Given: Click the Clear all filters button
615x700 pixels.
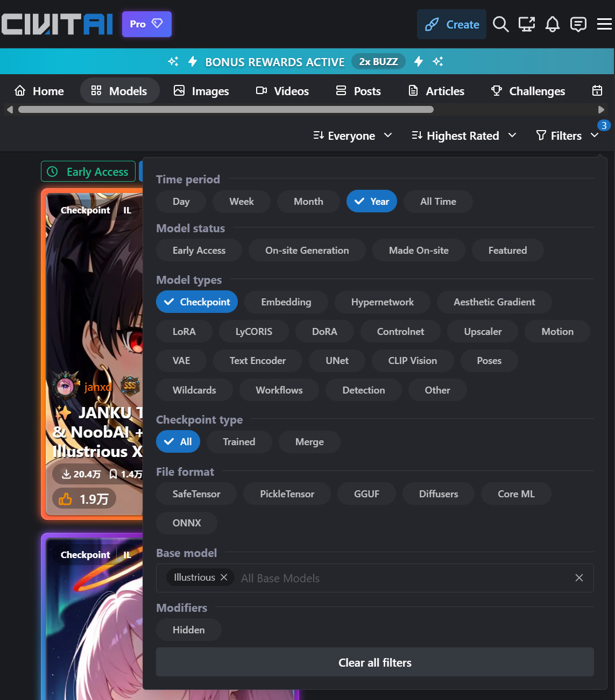Looking at the screenshot, I should 375,662.
